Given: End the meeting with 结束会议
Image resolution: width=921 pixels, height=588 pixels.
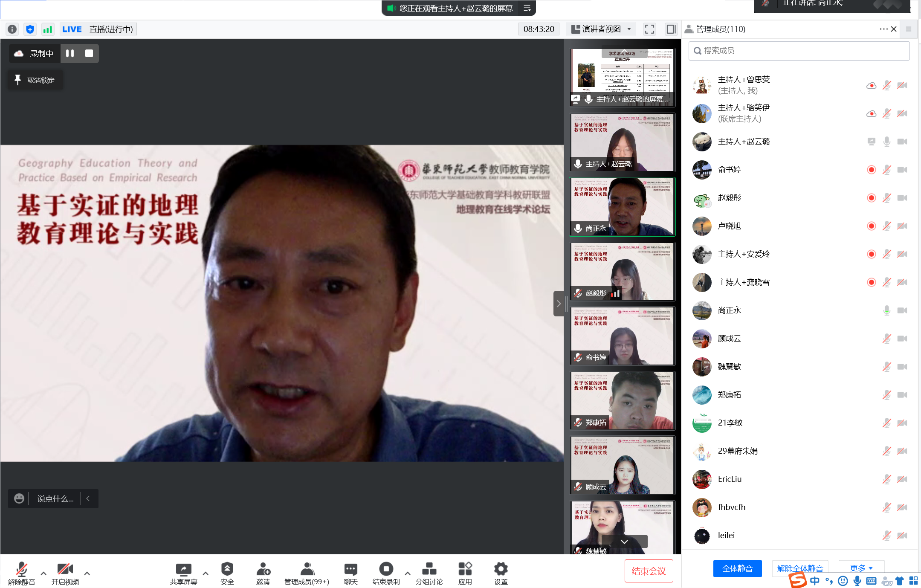Looking at the screenshot, I should (x=649, y=571).
